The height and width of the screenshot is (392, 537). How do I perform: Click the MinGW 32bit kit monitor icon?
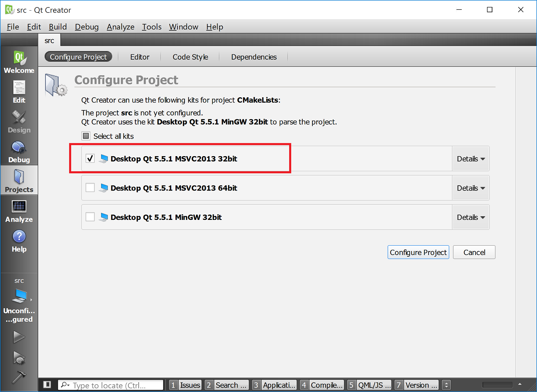[x=104, y=217]
